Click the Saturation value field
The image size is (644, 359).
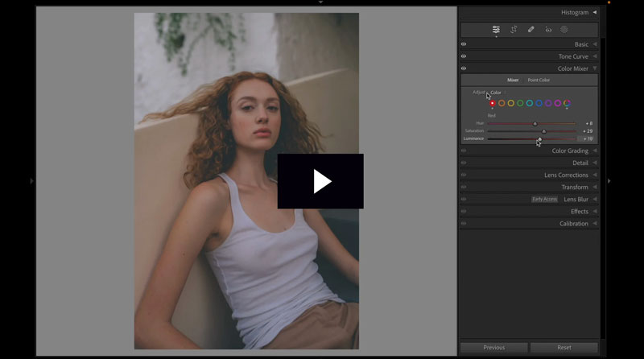pos(588,130)
